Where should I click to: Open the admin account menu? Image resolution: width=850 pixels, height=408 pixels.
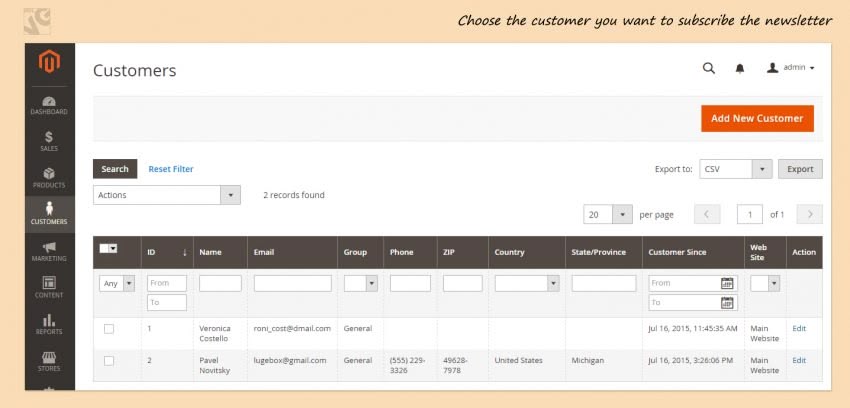791,68
